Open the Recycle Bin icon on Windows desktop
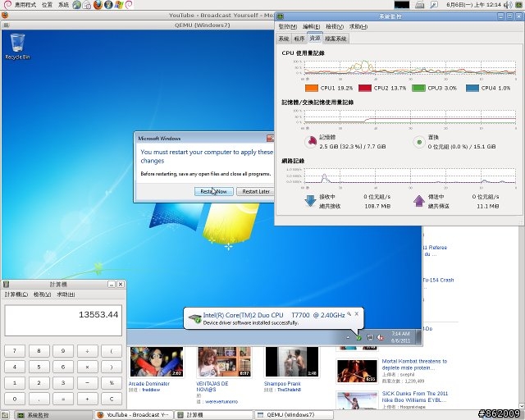The height and width of the screenshot is (420, 525). [x=17, y=46]
